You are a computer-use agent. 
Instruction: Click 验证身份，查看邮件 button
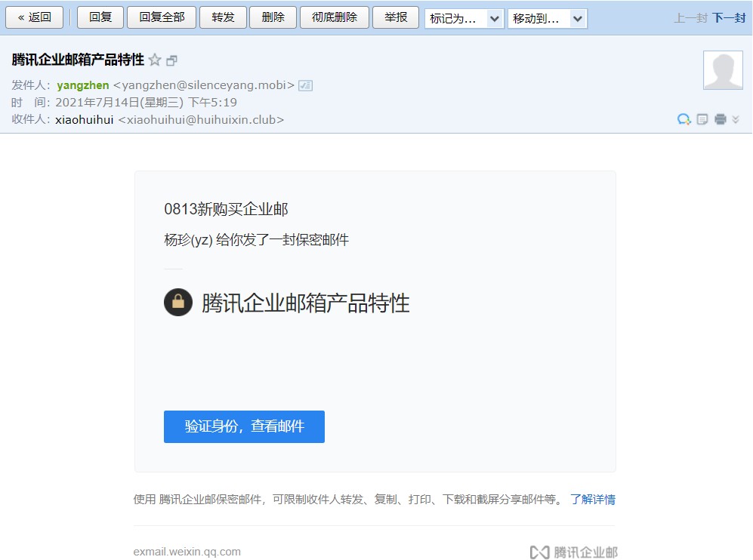point(244,426)
